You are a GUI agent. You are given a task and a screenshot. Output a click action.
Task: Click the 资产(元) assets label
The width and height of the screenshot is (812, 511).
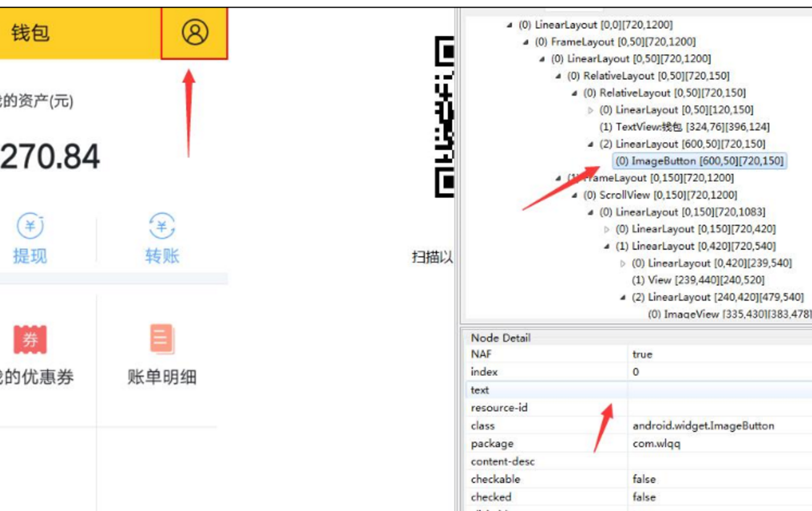click(36, 101)
